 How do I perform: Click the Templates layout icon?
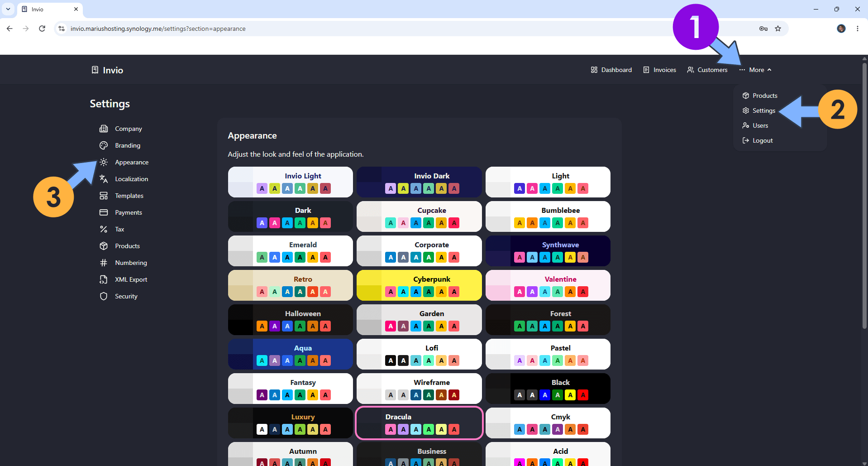coord(104,196)
